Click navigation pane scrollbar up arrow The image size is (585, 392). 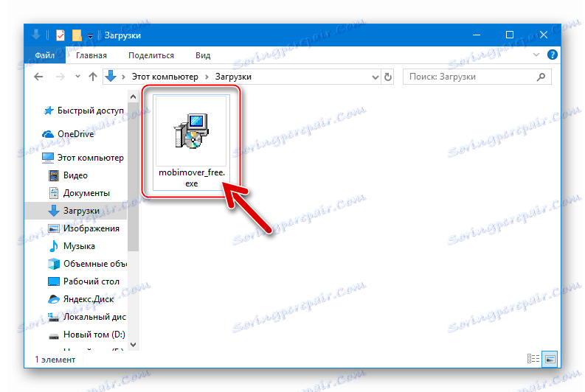click(x=134, y=97)
